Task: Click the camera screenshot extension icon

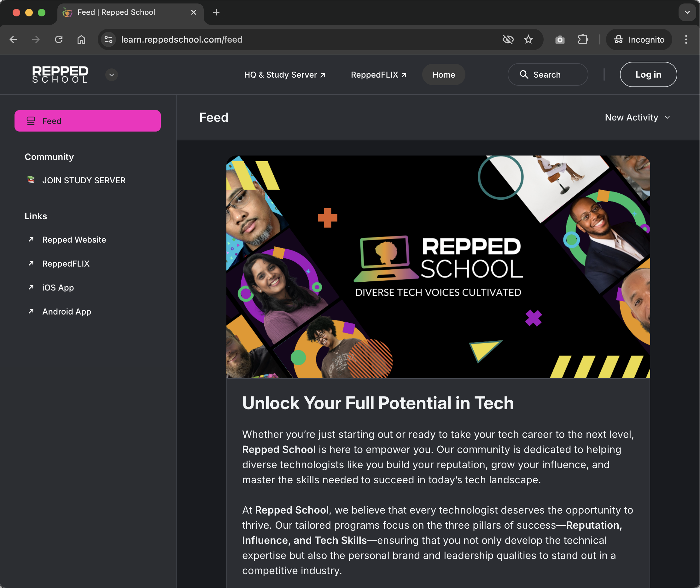Action: [560, 40]
